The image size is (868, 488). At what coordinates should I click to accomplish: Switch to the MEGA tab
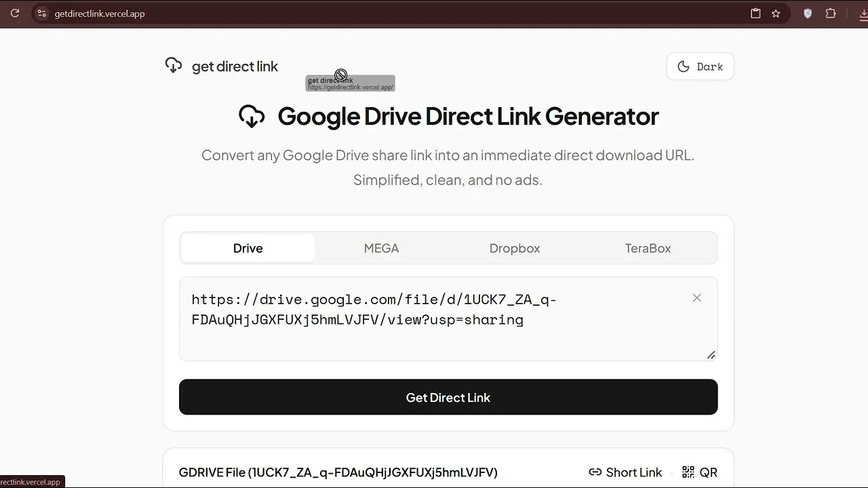(x=381, y=248)
